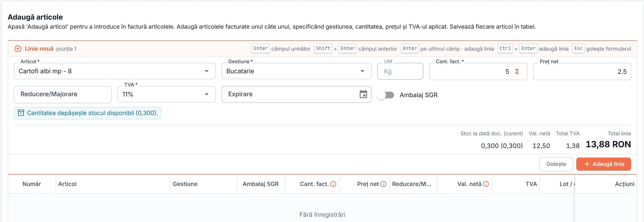Click the Val. netă value 12,50
The image size is (644, 222).
(541, 146)
